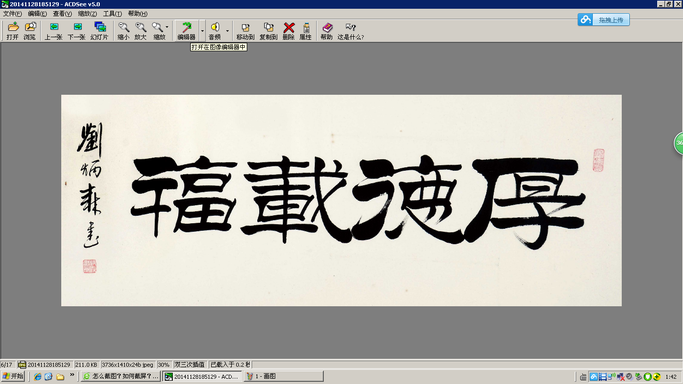Click the displayed calligraphy image
The image size is (683, 384).
click(x=341, y=200)
